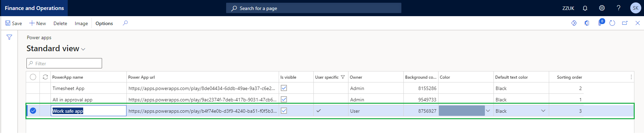Open notifications bell
The width and height of the screenshot is (644, 134).
(585, 8)
